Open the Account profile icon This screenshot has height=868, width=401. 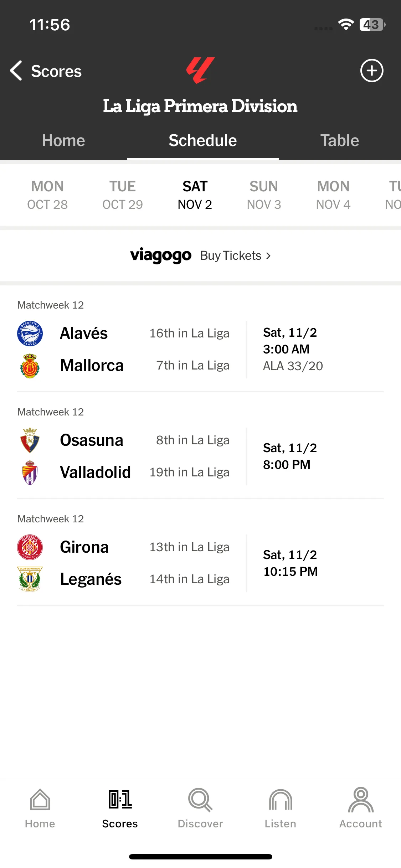[361, 800]
